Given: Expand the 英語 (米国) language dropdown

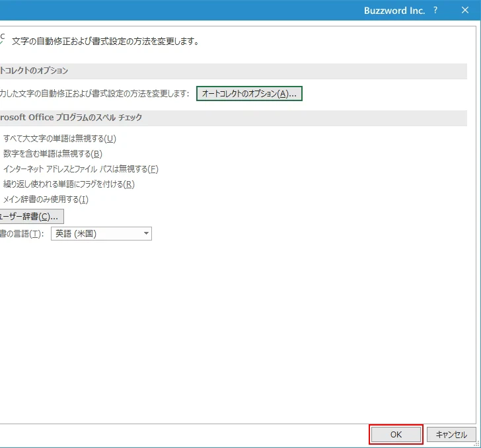Looking at the screenshot, I should pyautogui.click(x=101, y=234).
